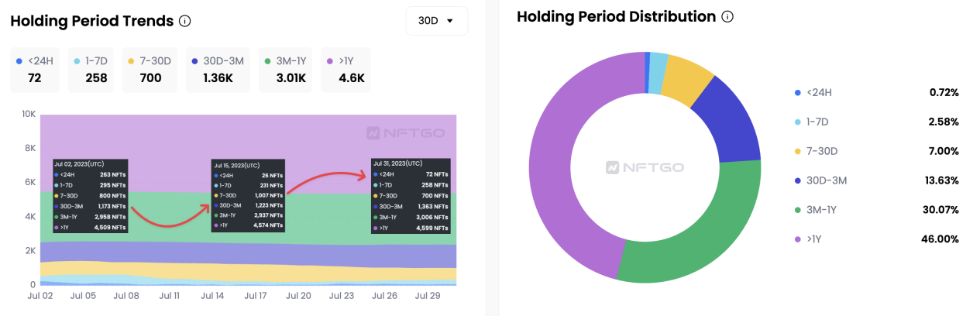Click the Jul 31 tooltip box on chart

tap(411, 197)
